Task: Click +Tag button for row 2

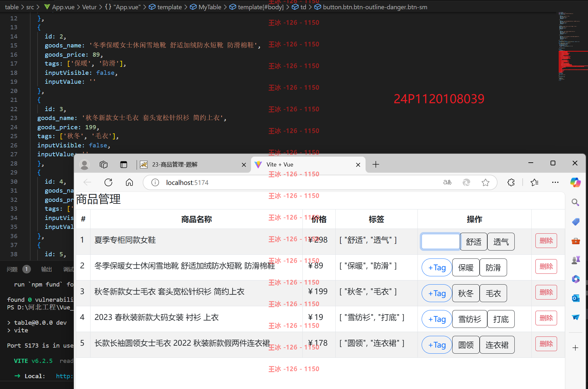Action: [437, 267]
